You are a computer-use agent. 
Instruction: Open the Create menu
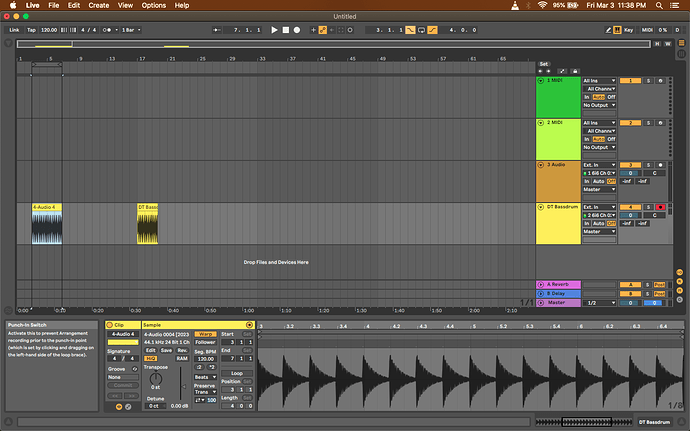click(99, 5)
